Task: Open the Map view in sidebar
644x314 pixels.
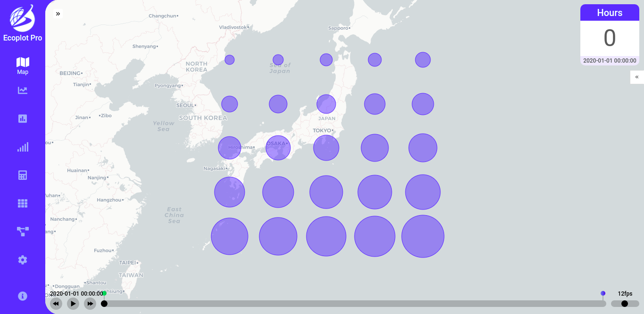Action: [x=23, y=65]
